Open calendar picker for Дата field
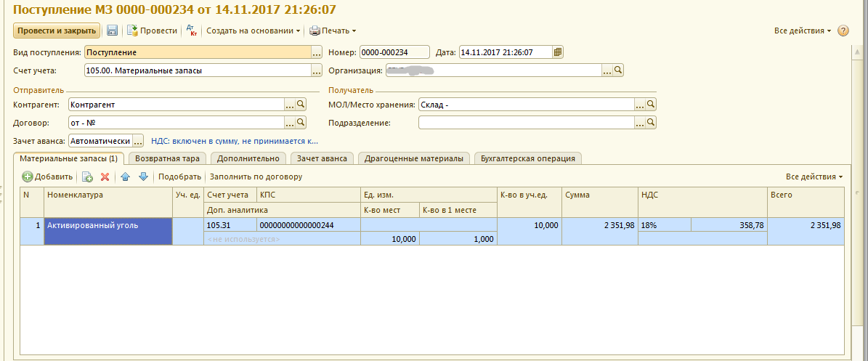 pyautogui.click(x=558, y=52)
